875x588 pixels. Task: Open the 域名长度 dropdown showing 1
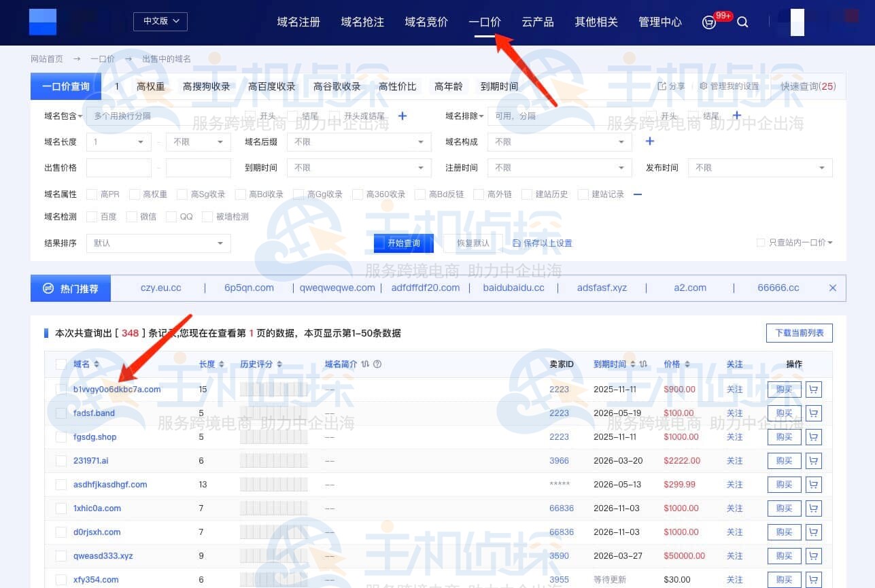click(118, 141)
